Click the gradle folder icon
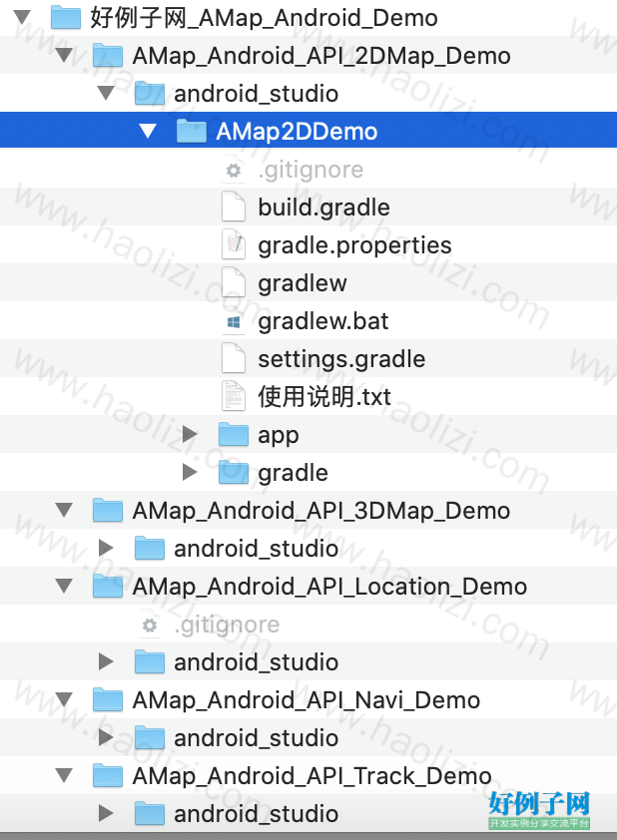The height and width of the screenshot is (840, 617). pos(234,473)
